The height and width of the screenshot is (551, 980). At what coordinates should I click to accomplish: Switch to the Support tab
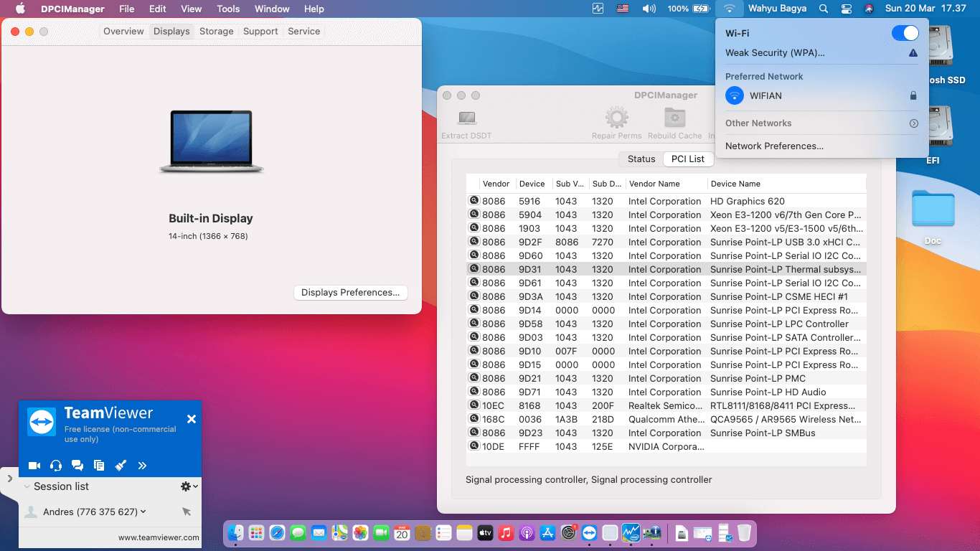point(260,32)
